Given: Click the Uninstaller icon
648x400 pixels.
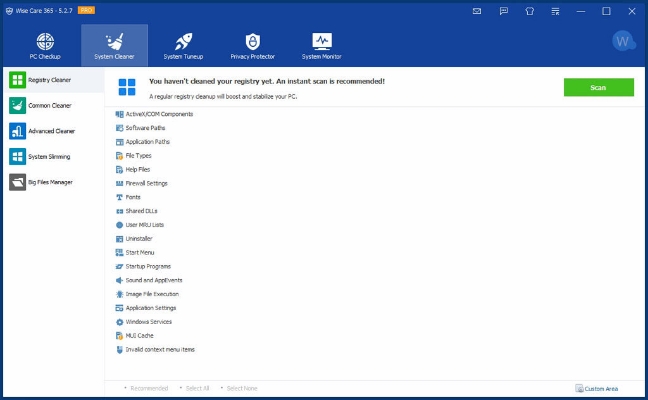Looking at the screenshot, I should click(x=119, y=239).
